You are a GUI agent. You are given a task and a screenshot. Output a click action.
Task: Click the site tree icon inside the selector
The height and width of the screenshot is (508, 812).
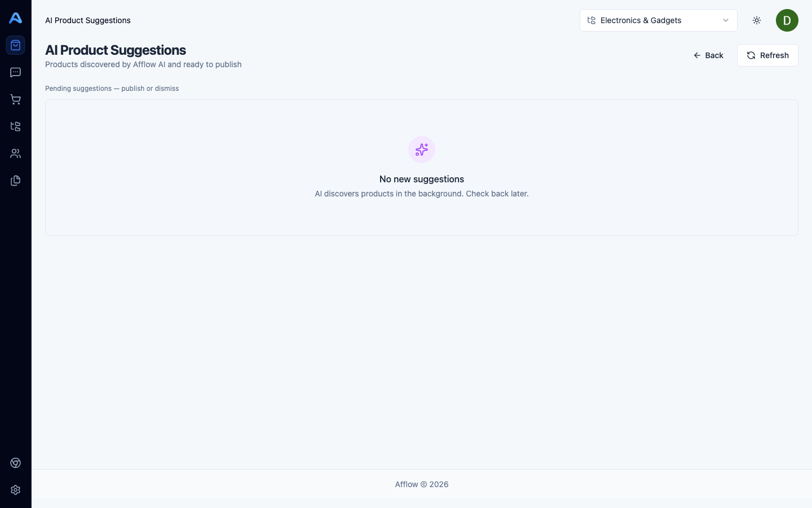[592, 20]
